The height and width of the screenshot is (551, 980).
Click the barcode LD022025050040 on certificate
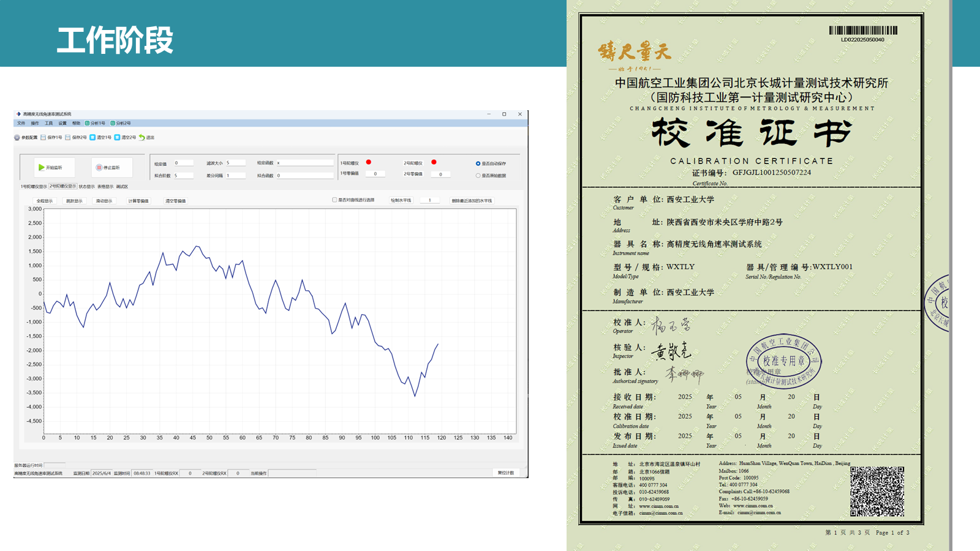863,31
